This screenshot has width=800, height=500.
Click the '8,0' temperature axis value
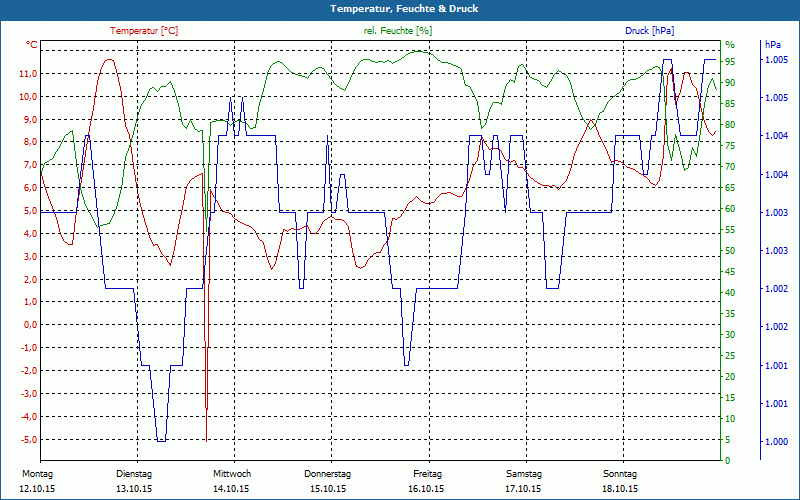[30, 142]
